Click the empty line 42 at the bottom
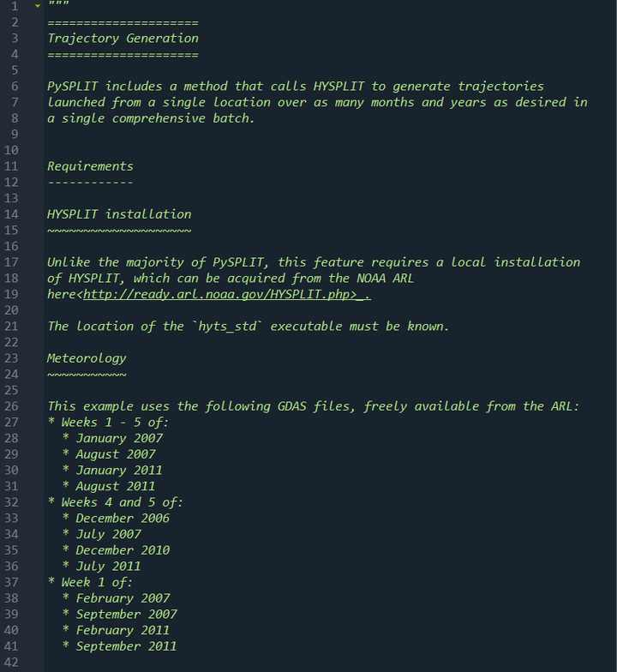The width and height of the screenshot is (617, 672). pos(257,663)
